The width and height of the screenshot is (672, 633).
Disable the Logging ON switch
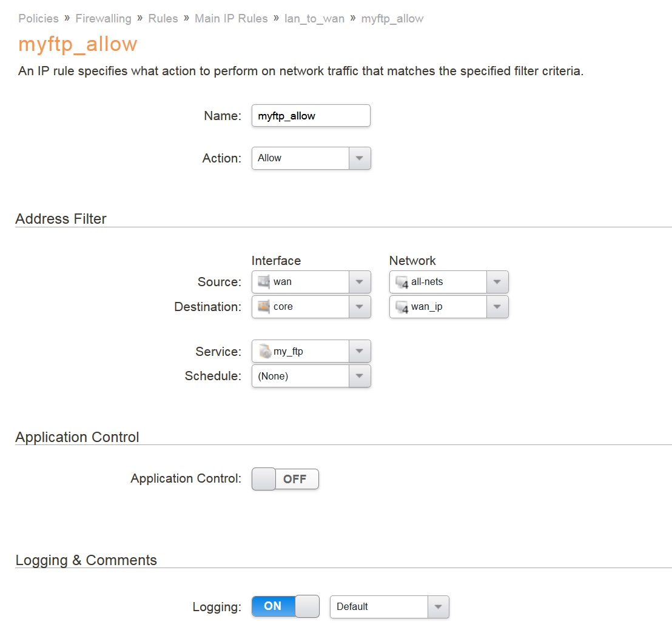(285, 606)
